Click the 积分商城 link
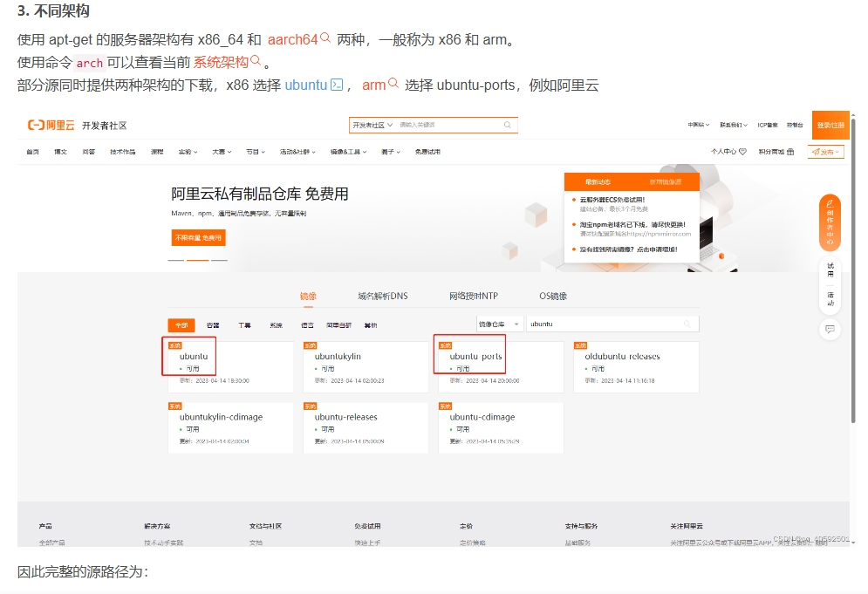Viewport: 868px width, 594px height. click(x=771, y=152)
